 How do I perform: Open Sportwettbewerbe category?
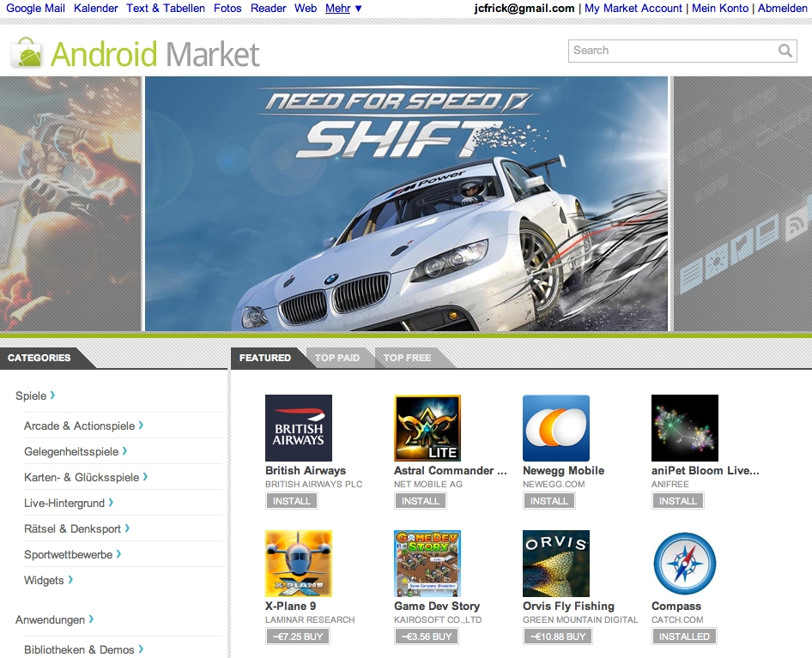click(72, 554)
